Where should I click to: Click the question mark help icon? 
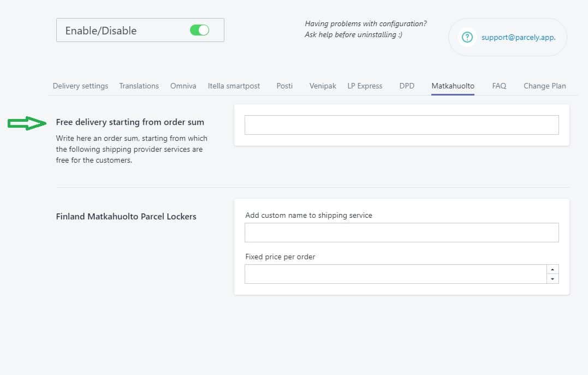(467, 37)
